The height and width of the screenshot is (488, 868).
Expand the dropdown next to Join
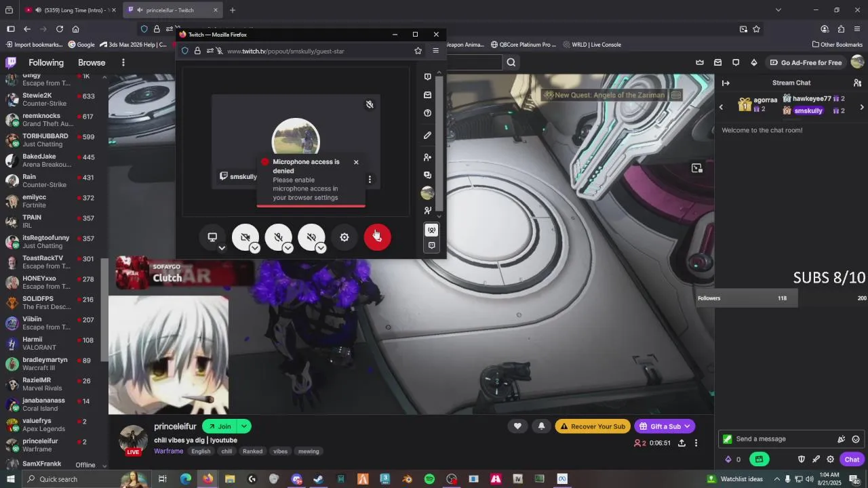[x=244, y=426]
